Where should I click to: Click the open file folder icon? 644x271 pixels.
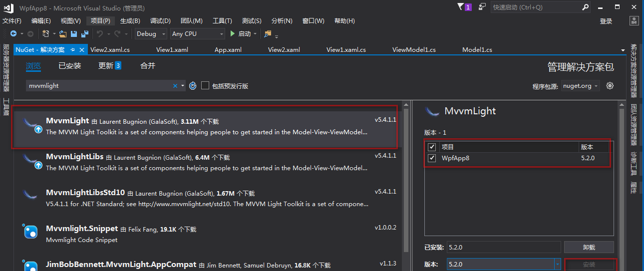pyautogui.click(x=63, y=33)
